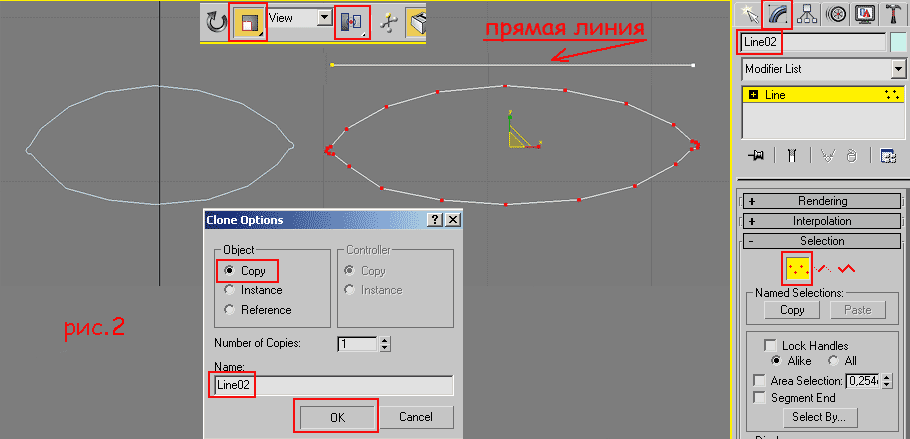The width and height of the screenshot is (910, 439).
Task: Open the Utilities hammer tab
Action: (x=894, y=14)
